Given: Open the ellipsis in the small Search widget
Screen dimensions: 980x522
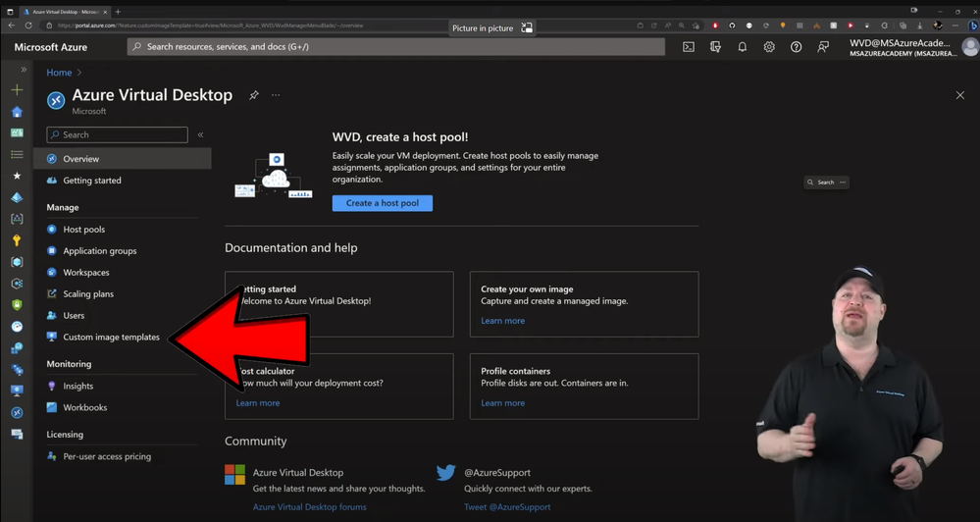Looking at the screenshot, I should (x=843, y=183).
